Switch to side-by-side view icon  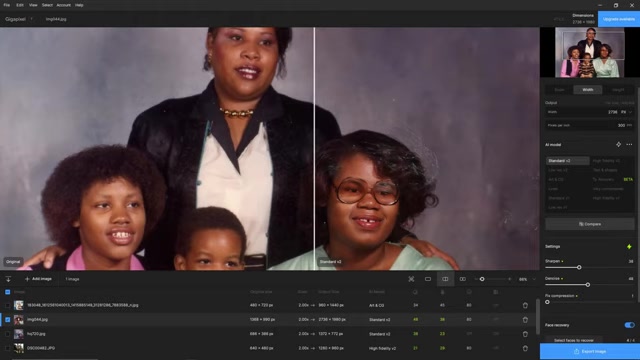pos(462,279)
